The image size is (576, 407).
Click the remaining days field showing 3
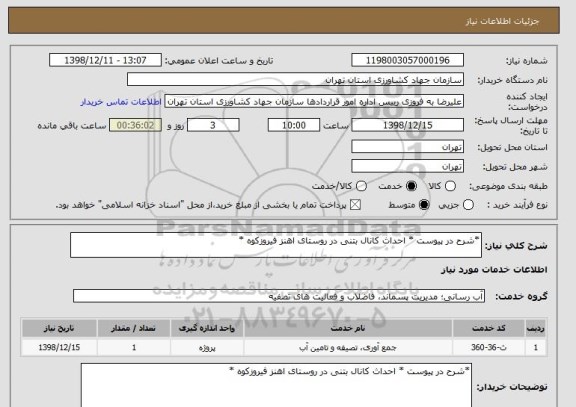pos(213,125)
